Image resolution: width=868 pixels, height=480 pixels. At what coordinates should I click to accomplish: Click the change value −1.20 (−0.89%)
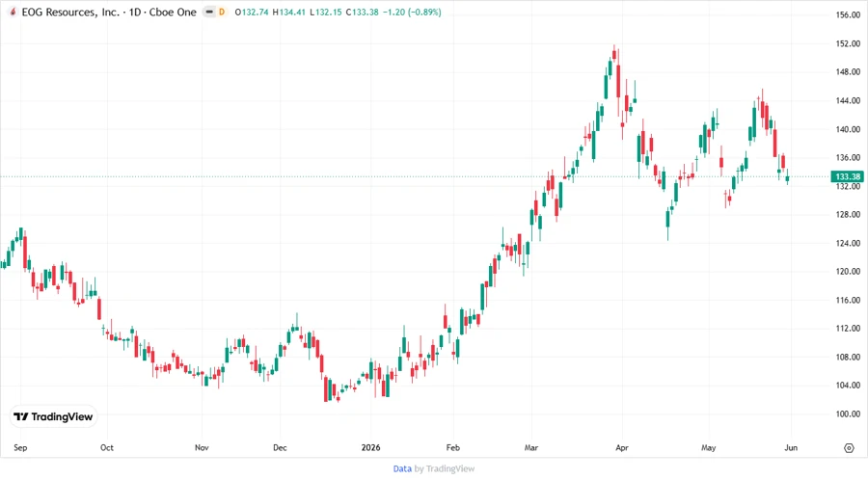pyautogui.click(x=412, y=13)
